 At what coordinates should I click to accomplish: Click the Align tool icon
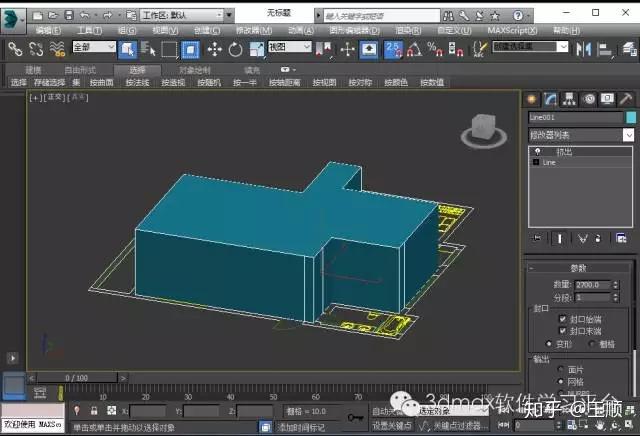coord(605,49)
